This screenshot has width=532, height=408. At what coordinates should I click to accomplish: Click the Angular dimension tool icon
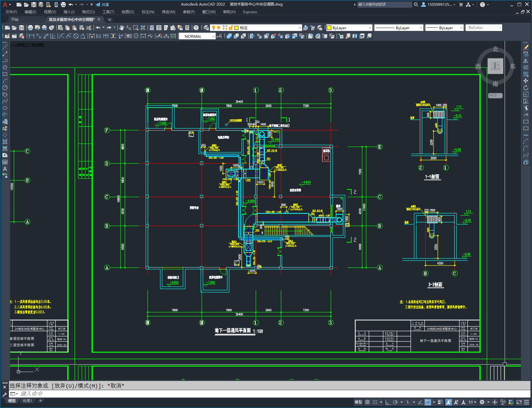[83, 36]
